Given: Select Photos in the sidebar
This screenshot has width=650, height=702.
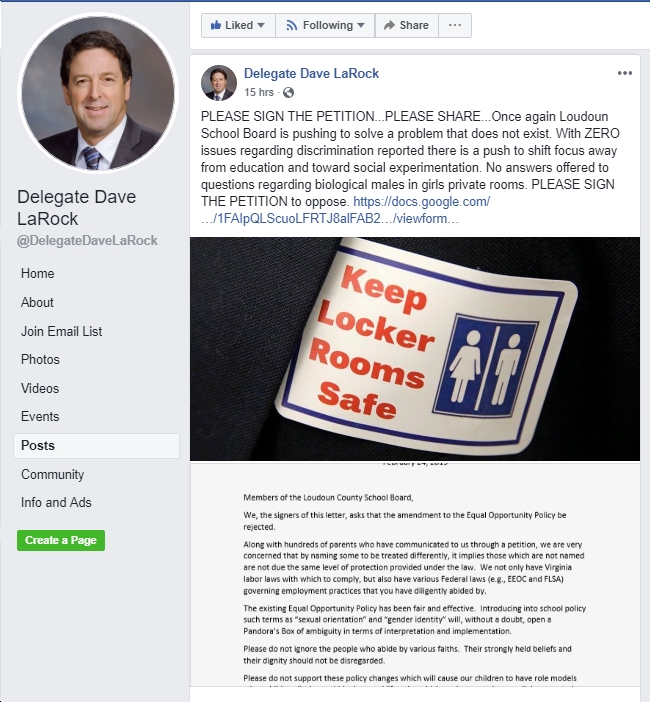Looking at the screenshot, I should tap(40, 359).
